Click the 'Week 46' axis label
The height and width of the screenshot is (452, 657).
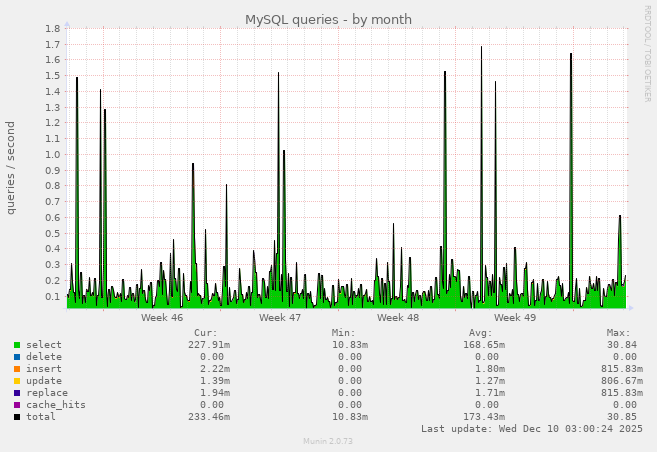coord(162,318)
